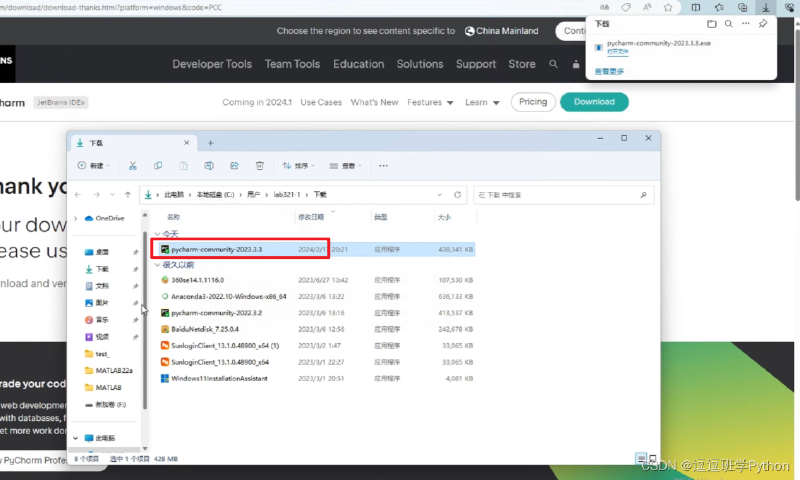Sort by the Size column header
Viewport: 800px width, 480px height.
click(444, 217)
